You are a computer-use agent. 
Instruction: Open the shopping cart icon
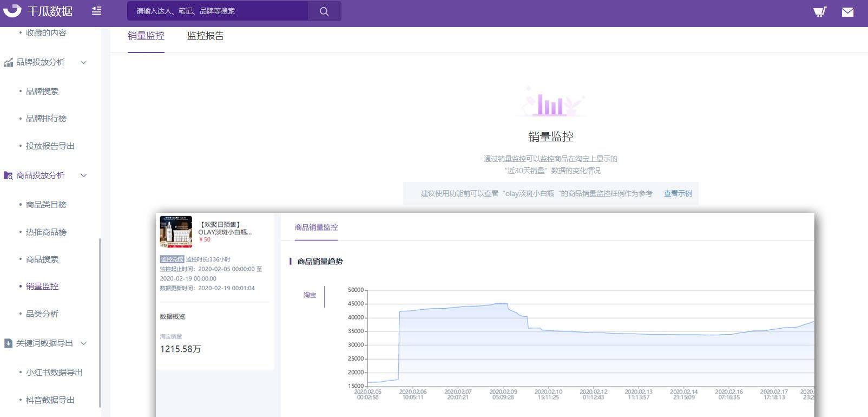(820, 11)
